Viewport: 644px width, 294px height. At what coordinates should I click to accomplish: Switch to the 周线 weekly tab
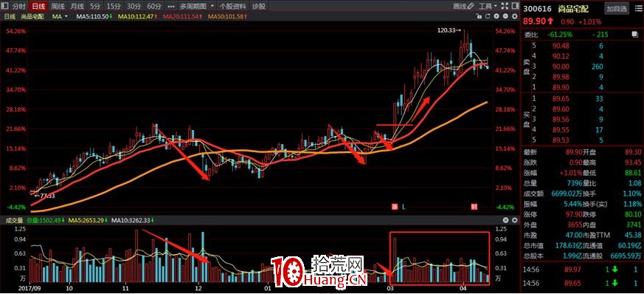point(58,7)
